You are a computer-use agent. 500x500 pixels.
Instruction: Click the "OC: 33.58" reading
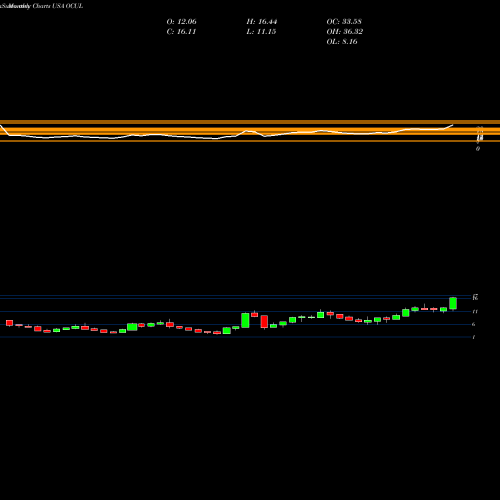[x=344, y=22]
